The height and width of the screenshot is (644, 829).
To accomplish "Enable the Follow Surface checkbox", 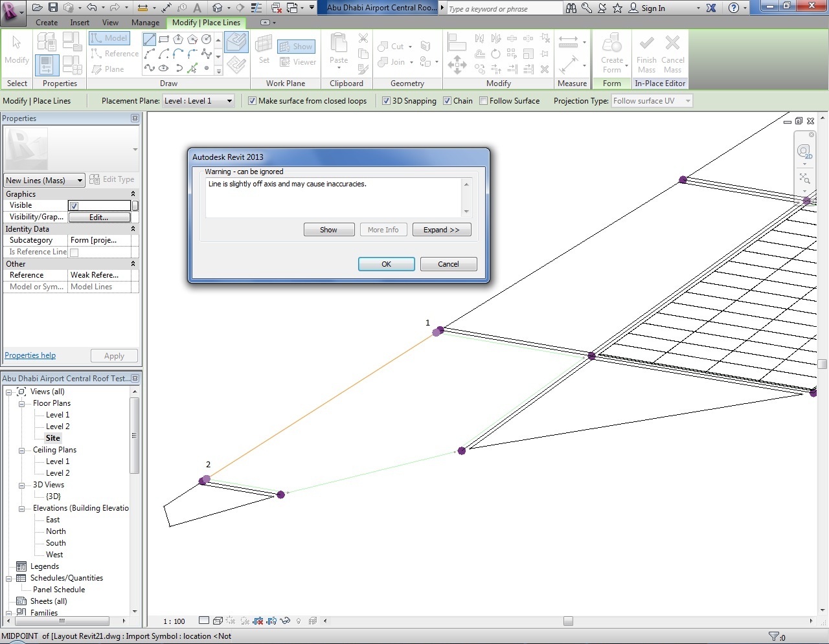I will [x=483, y=101].
